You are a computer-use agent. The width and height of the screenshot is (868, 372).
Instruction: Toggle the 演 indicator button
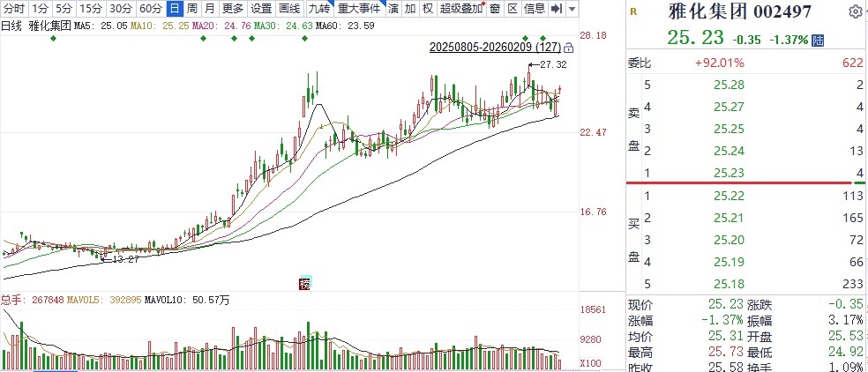pyautogui.click(x=393, y=9)
